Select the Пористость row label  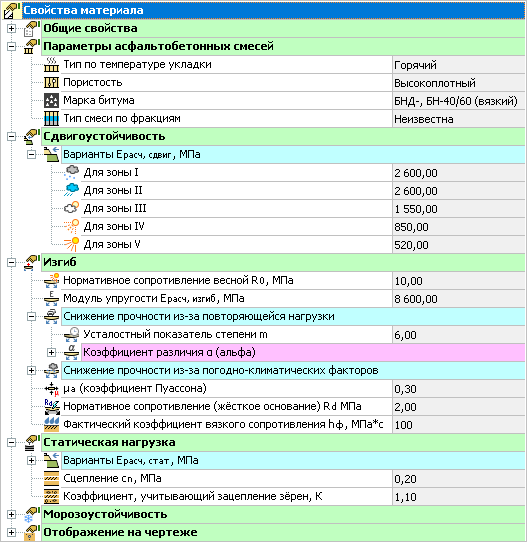[x=93, y=83]
